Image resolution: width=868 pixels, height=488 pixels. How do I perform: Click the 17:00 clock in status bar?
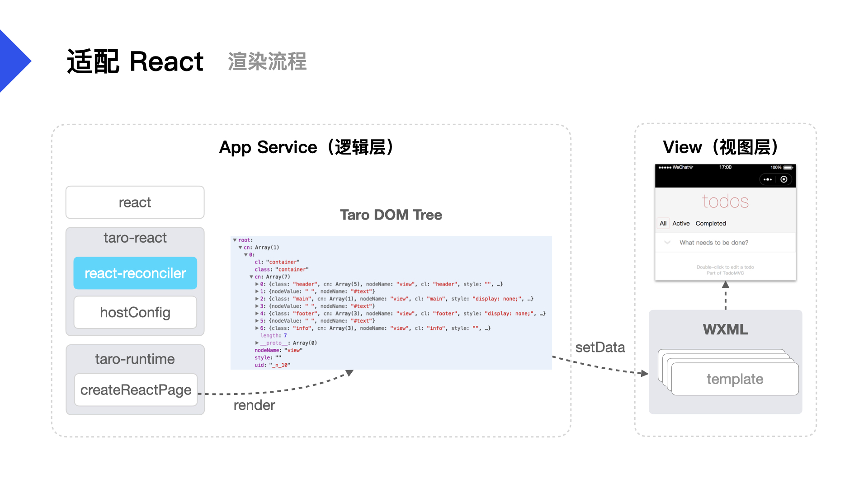coord(725,167)
